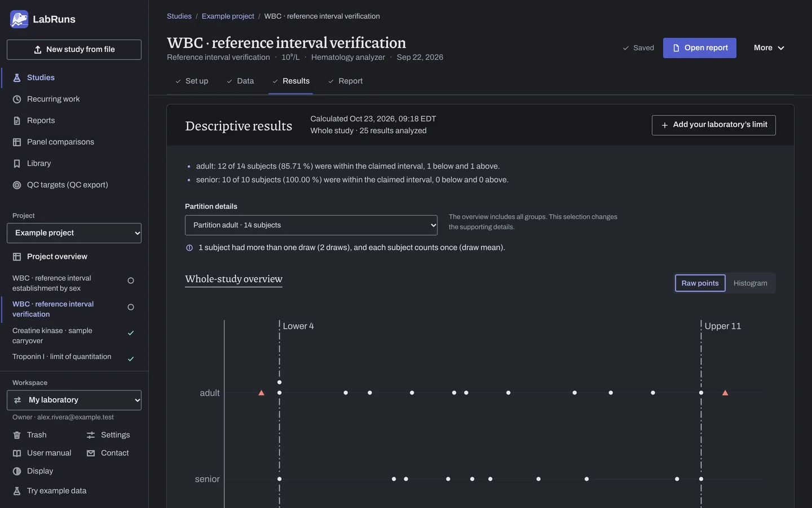The width and height of the screenshot is (812, 508).
Task: Select the Results tab
Action: pos(290,81)
